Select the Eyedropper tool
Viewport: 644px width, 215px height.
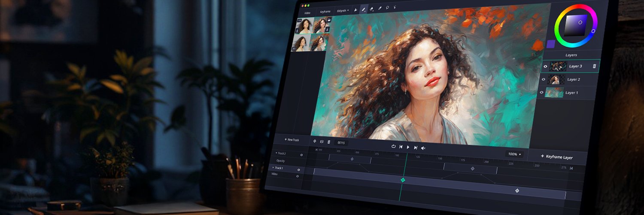coord(380,8)
